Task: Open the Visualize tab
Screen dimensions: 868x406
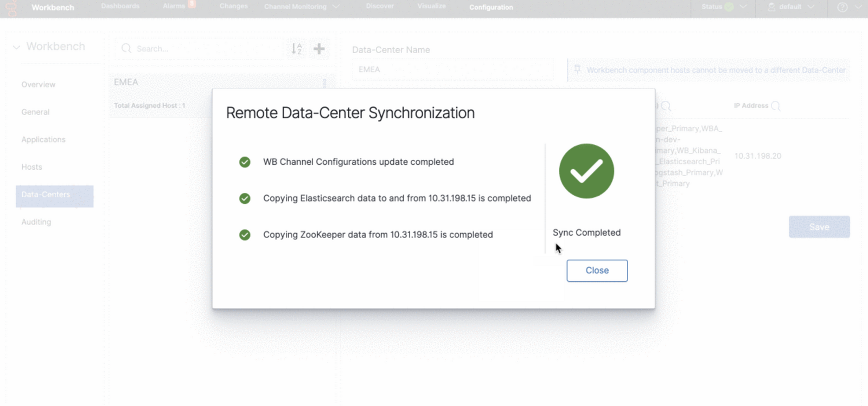Action: [432, 6]
